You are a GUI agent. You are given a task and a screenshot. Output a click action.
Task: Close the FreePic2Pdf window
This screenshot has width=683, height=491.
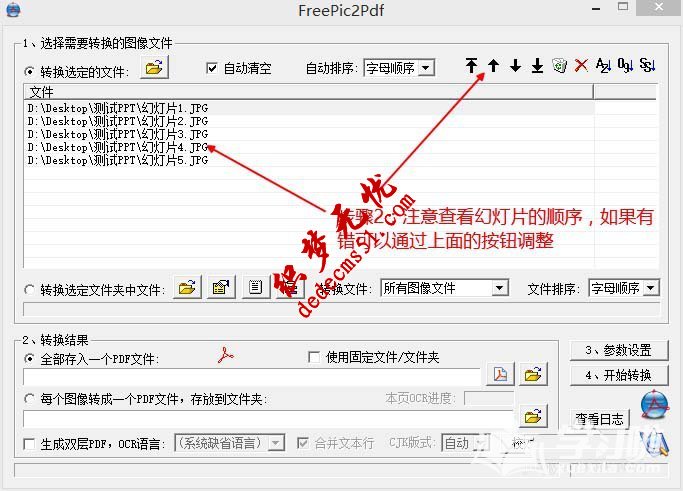(659, 7)
